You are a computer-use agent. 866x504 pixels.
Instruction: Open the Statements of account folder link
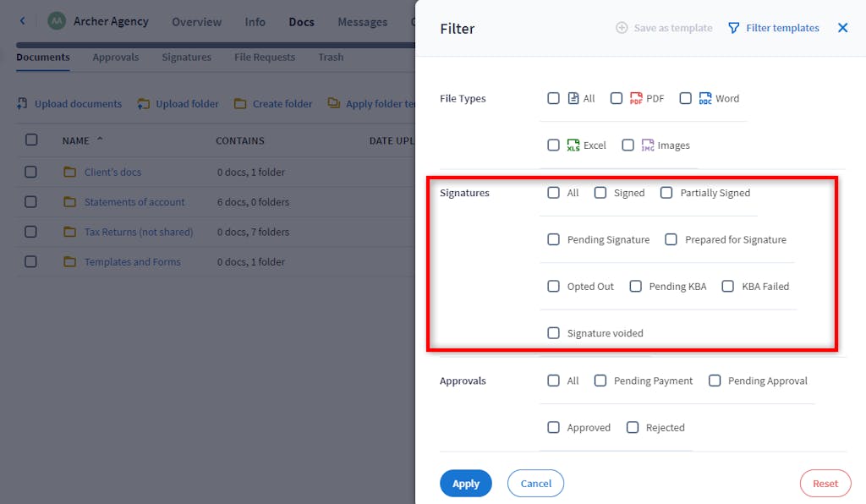tap(134, 202)
